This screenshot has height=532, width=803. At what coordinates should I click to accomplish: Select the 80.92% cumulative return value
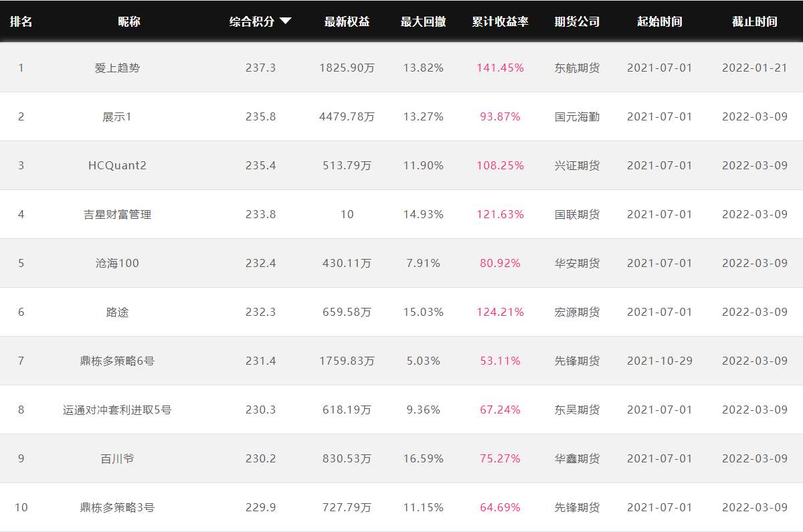pyautogui.click(x=500, y=263)
